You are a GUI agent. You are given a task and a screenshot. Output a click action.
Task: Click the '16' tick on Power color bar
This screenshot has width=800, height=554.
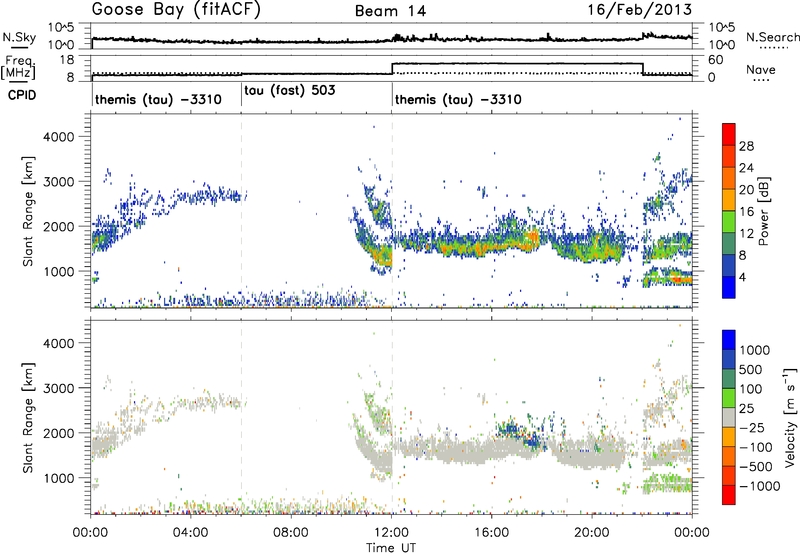[x=746, y=212]
